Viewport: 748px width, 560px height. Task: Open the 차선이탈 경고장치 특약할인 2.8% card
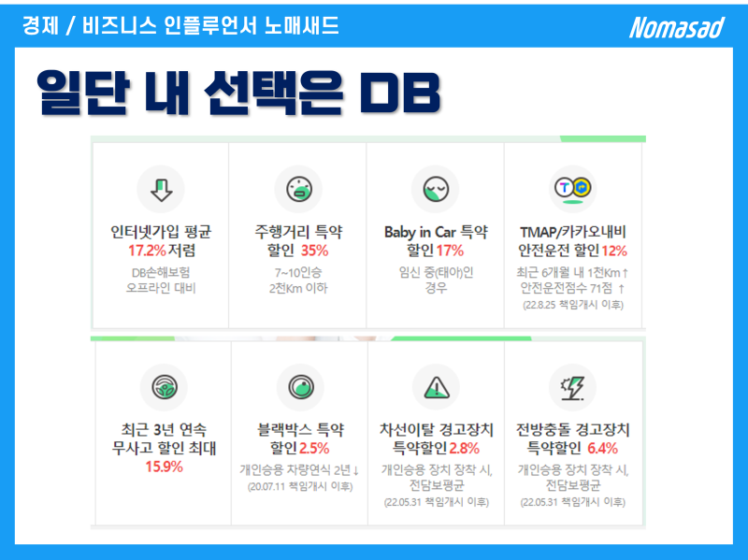[x=436, y=433]
